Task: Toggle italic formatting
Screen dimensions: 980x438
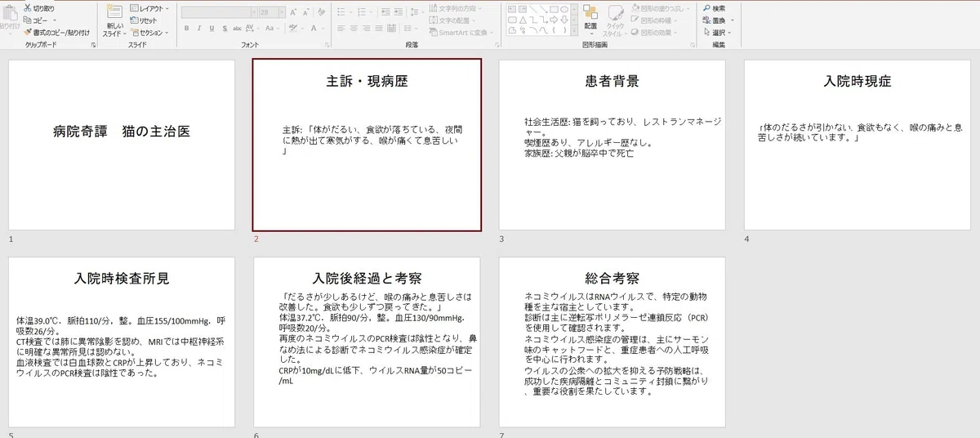Action: click(199, 28)
